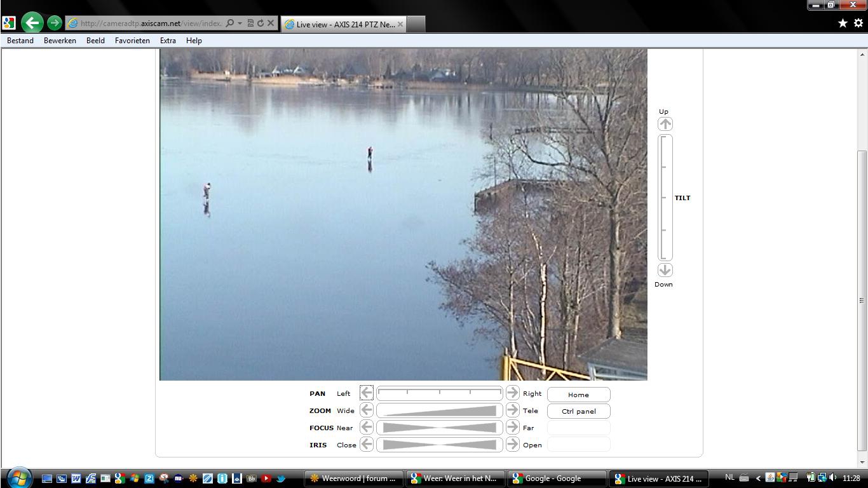868x488 pixels.
Task: Launch Word from the quick launch bar
Action: (x=76, y=478)
